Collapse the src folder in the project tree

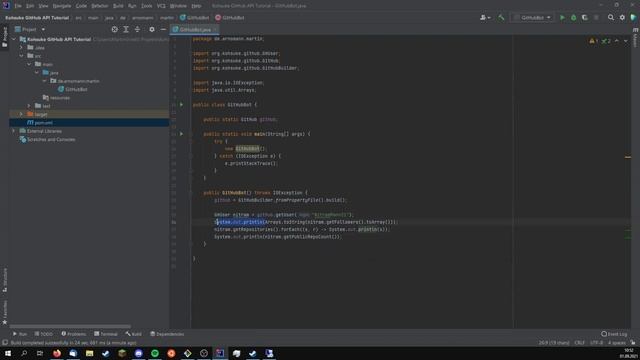tap(21, 56)
